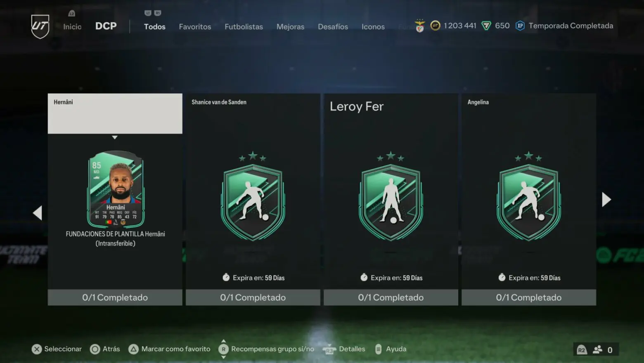
Task: Open the Angelina challenge shield badge
Action: tap(529, 197)
